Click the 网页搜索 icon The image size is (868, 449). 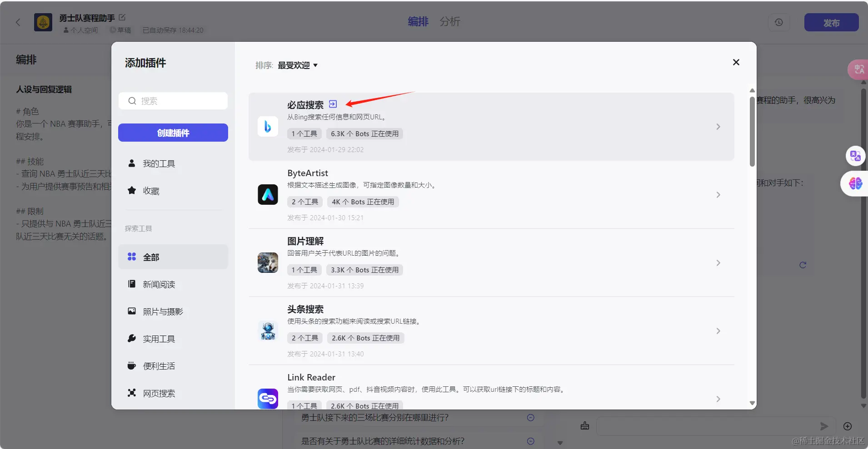point(132,393)
